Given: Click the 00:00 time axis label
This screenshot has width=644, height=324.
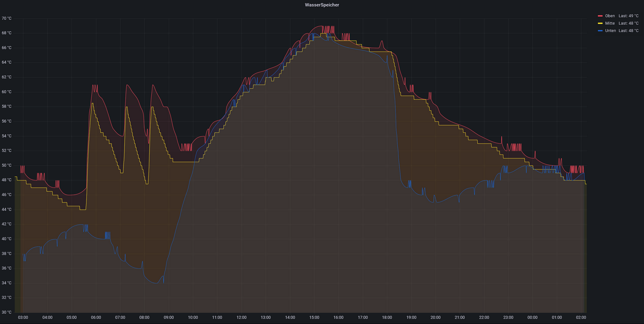Looking at the screenshot, I should (x=532, y=318).
